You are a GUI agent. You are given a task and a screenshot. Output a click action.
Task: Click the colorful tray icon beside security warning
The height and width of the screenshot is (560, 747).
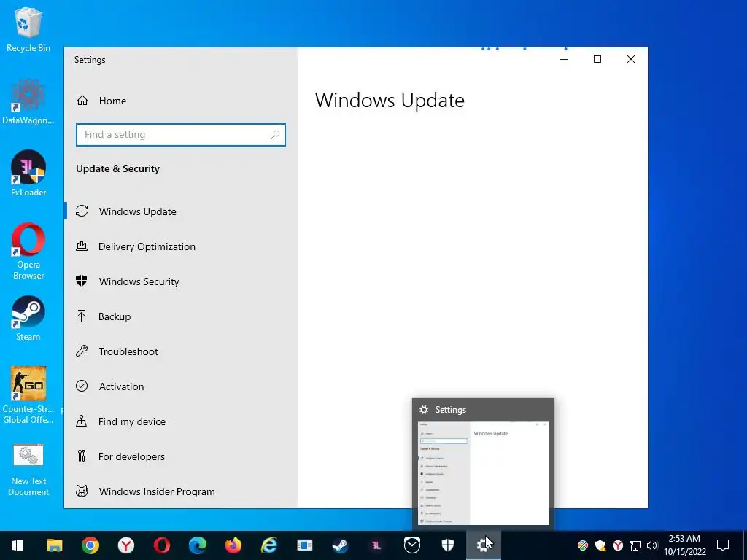click(x=583, y=545)
